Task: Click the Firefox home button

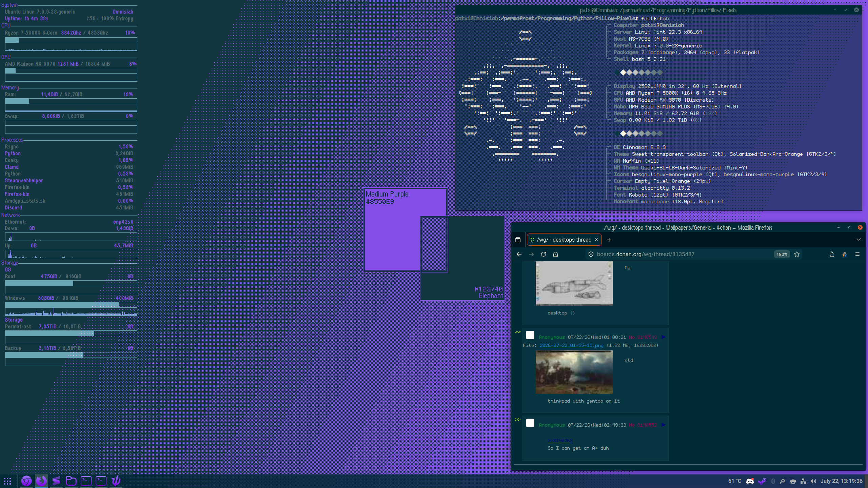Action: [555, 254]
